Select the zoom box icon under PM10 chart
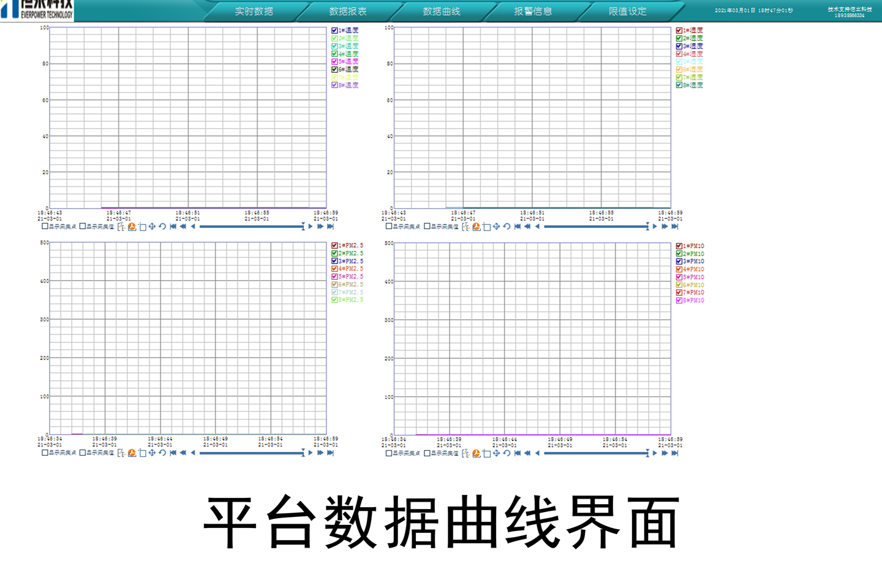This screenshot has width=882, height=588. pyautogui.click(x=486, y=453)
